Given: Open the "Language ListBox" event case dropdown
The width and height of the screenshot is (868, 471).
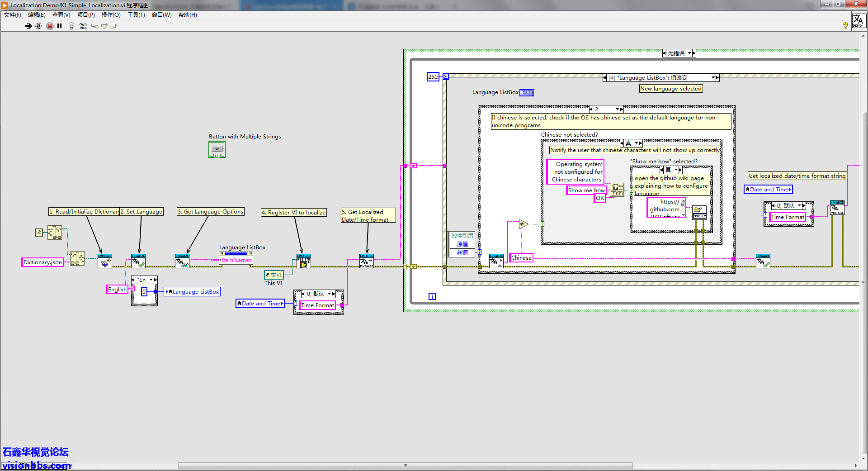Looking at the screenshot, I should click(713, 78).
